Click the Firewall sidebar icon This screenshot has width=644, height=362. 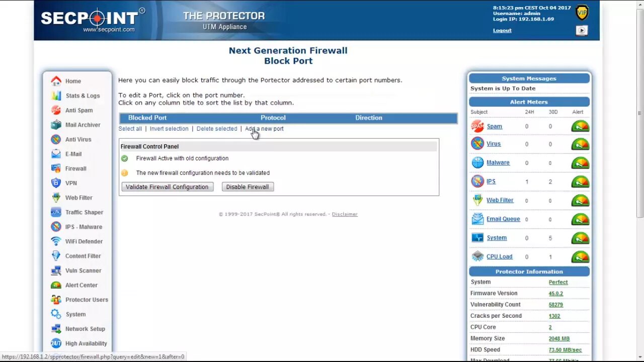56,168
